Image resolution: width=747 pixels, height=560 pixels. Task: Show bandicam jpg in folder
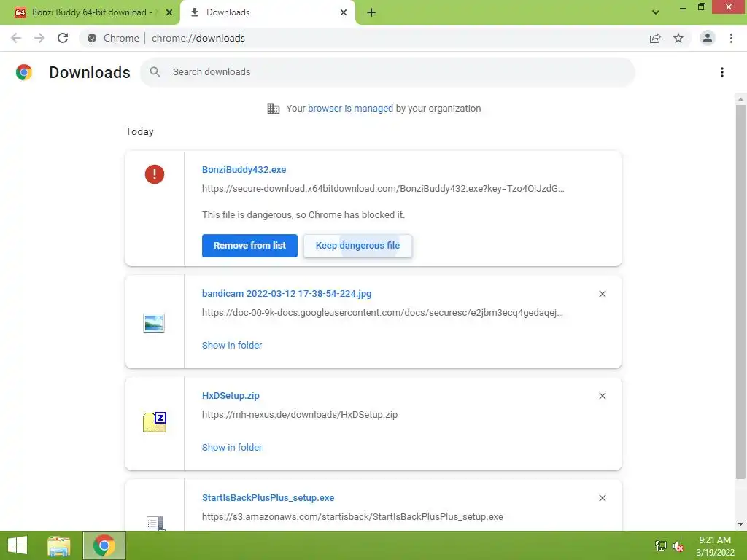click(x=232, y=345)
